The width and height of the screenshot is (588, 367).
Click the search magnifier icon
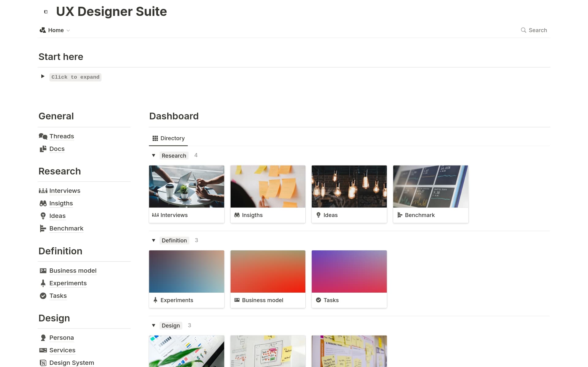coord(523,30)
